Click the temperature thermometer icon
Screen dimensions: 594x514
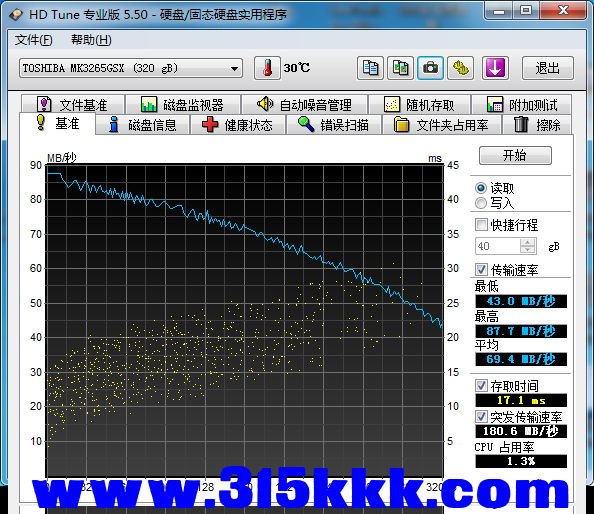267,68
